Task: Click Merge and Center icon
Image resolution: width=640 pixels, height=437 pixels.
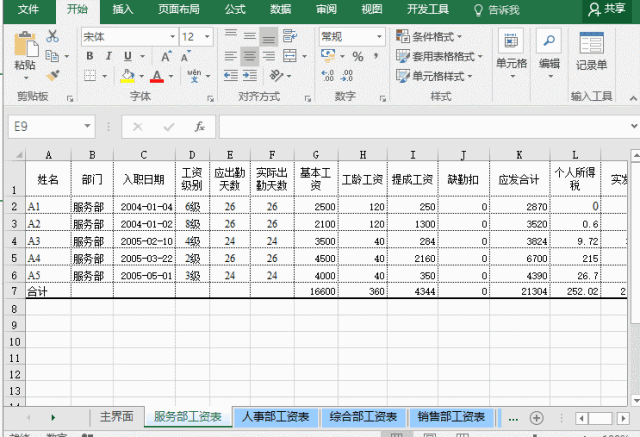Action: (290, 56)
